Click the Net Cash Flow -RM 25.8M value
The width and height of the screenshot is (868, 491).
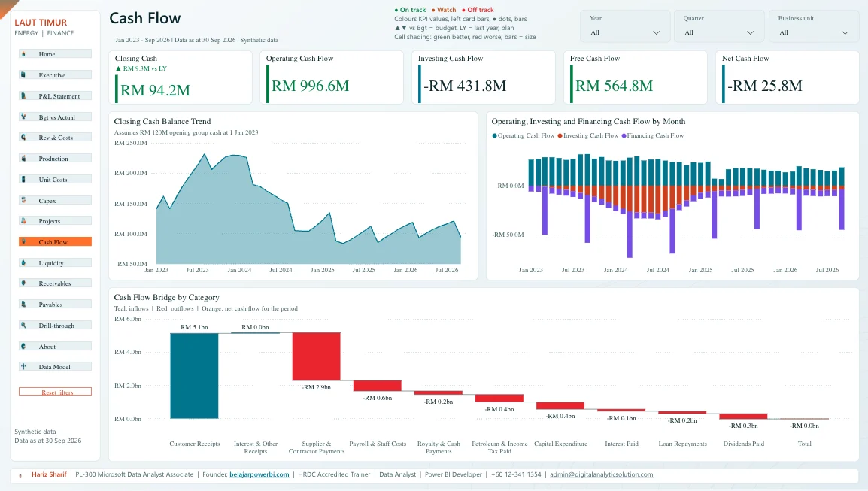click(764, 86)
